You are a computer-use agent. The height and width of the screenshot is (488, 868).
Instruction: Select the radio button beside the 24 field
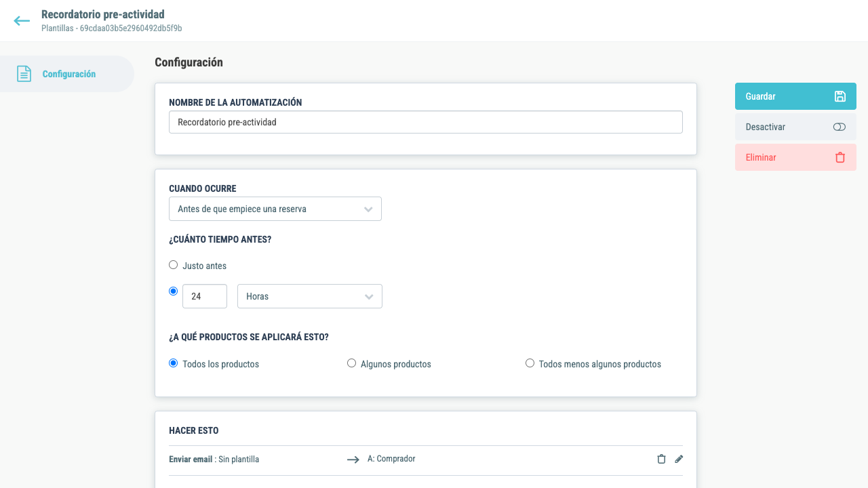coord(173,291)
